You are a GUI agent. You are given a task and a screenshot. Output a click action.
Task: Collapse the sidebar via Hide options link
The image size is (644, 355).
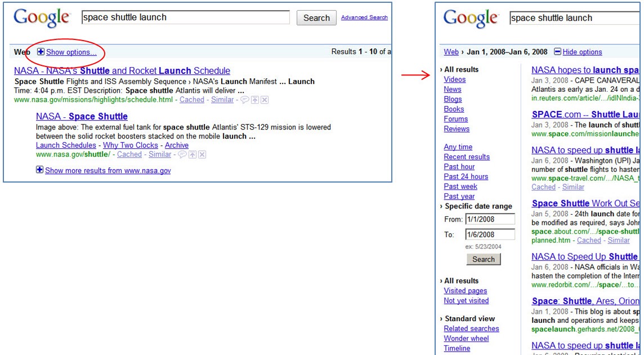tap(582, 52)
